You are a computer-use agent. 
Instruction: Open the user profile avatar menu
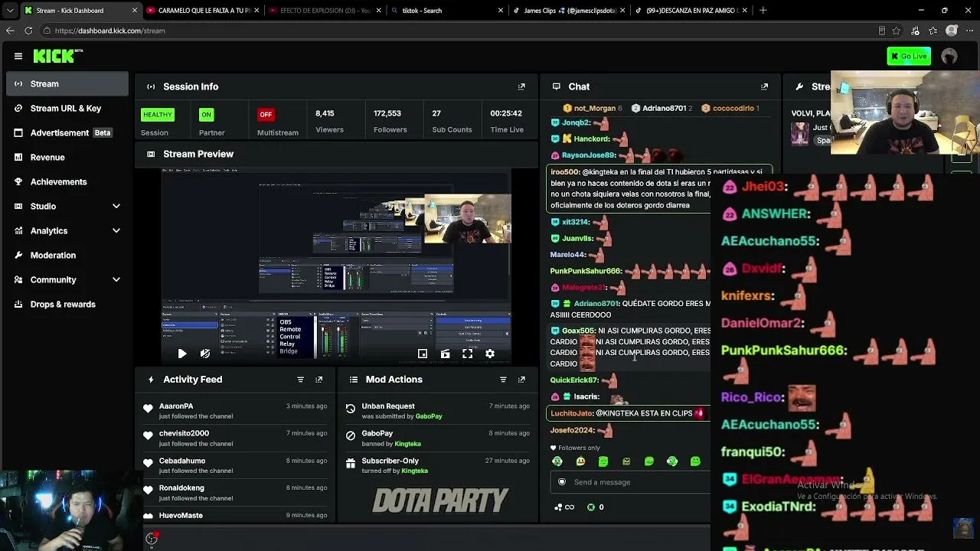949,56
